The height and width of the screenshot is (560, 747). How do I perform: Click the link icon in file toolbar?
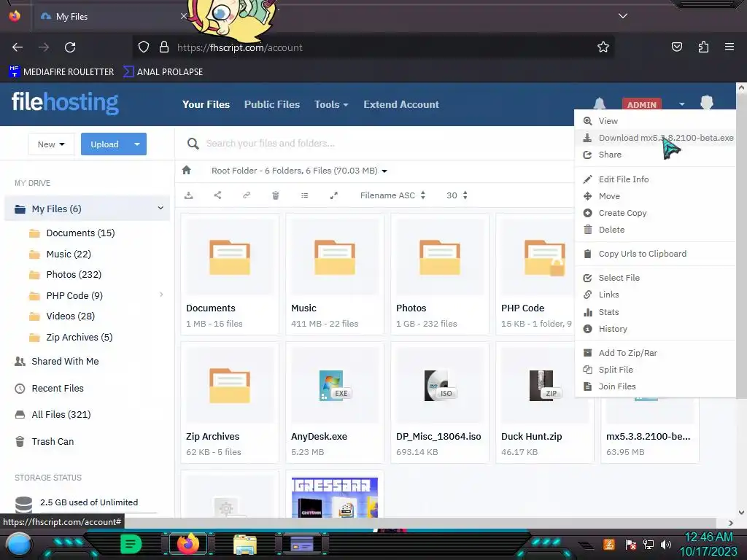[247, 195]
